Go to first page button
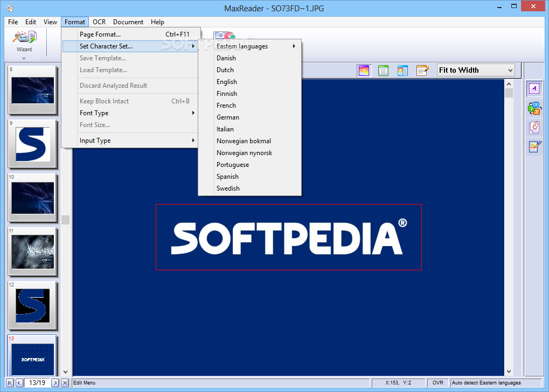The height and width of the screenshot is (392, 549). pos(10,383)
